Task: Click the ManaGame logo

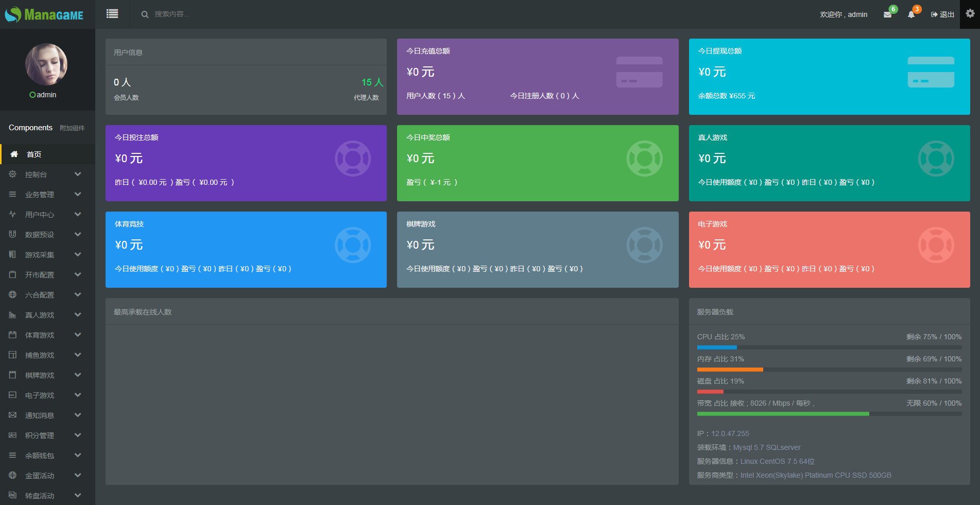Action: tap(44, 14)
